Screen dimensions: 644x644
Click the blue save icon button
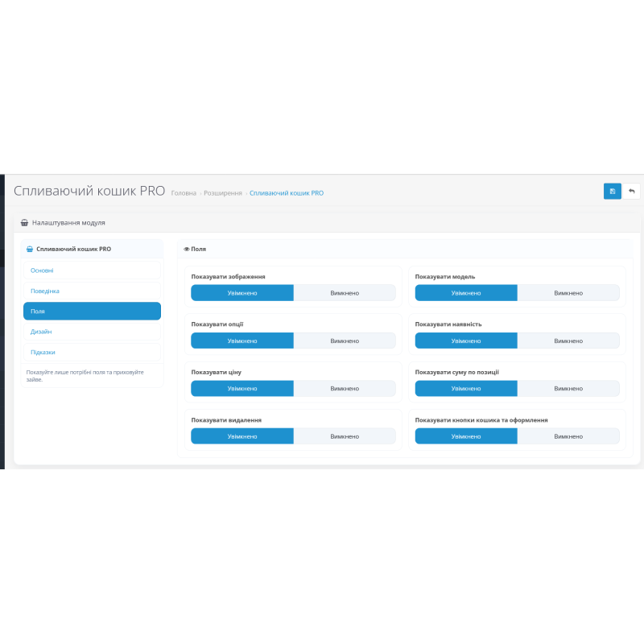[x=612, y=191]
